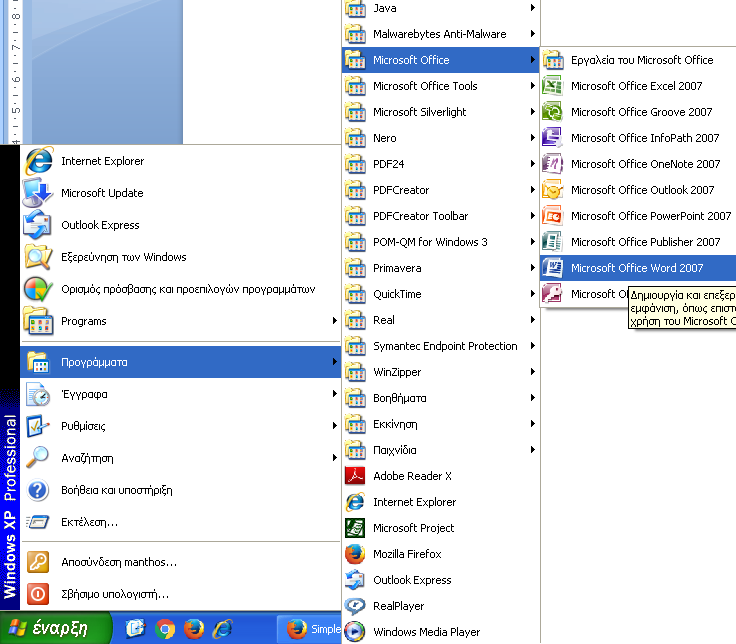Open the PDFCreator folder
Screen dimensions: 736x644
(441, 190)
